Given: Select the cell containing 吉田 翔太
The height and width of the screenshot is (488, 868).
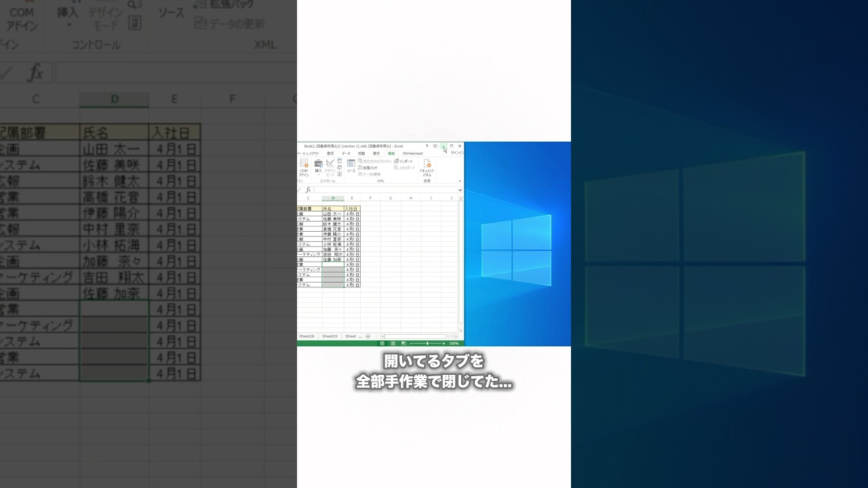Looking at the screenshot, I should (x=333, y=254).
